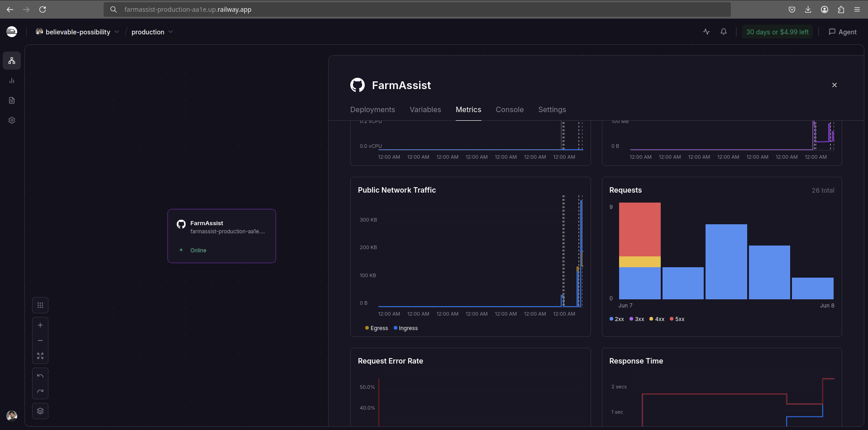Switch to the Variables tab
This screenshot has height=430, width=868.
point(425,109)
